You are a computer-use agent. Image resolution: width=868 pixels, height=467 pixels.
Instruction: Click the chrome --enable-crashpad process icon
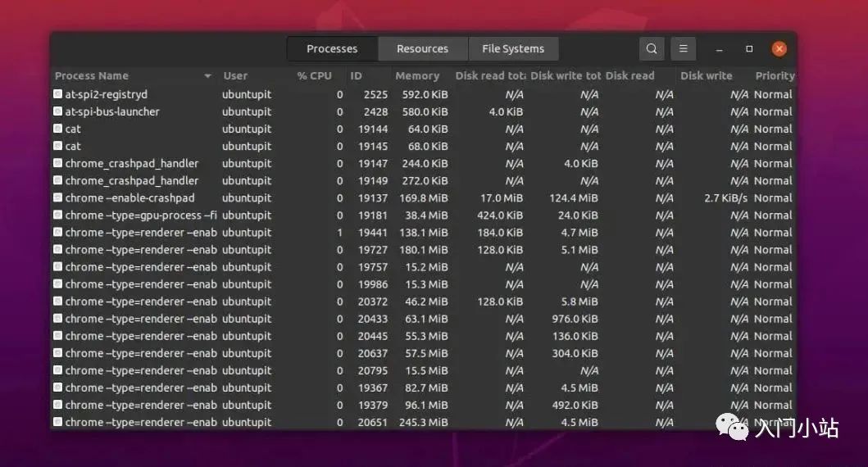point(57,197)
